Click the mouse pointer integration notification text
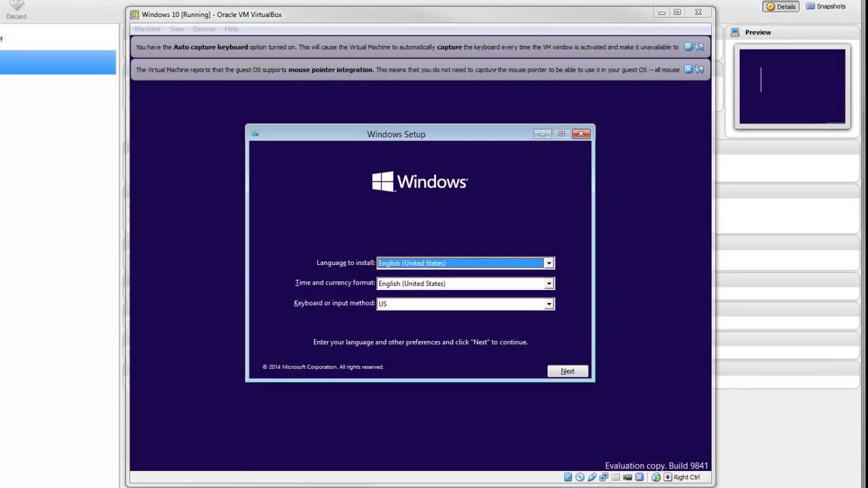This screenshot has width=868, height=488. pyautogui.click(x=408, y=69)
